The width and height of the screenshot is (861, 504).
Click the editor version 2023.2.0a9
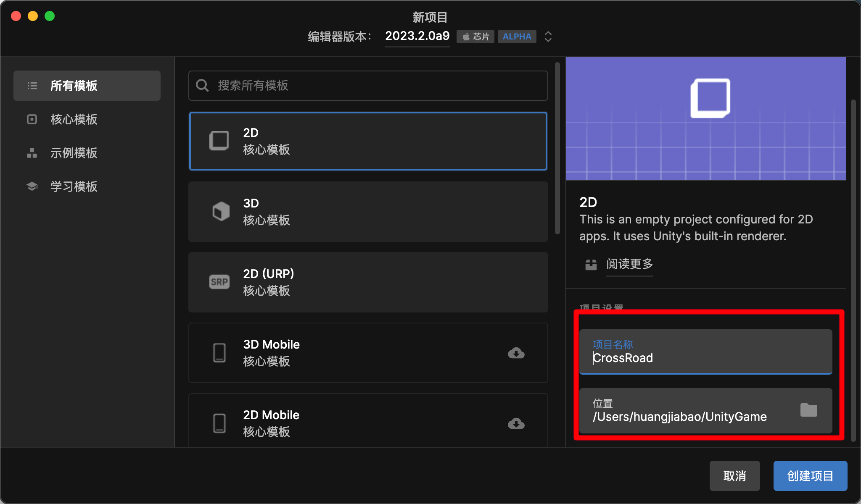[417, 36]
